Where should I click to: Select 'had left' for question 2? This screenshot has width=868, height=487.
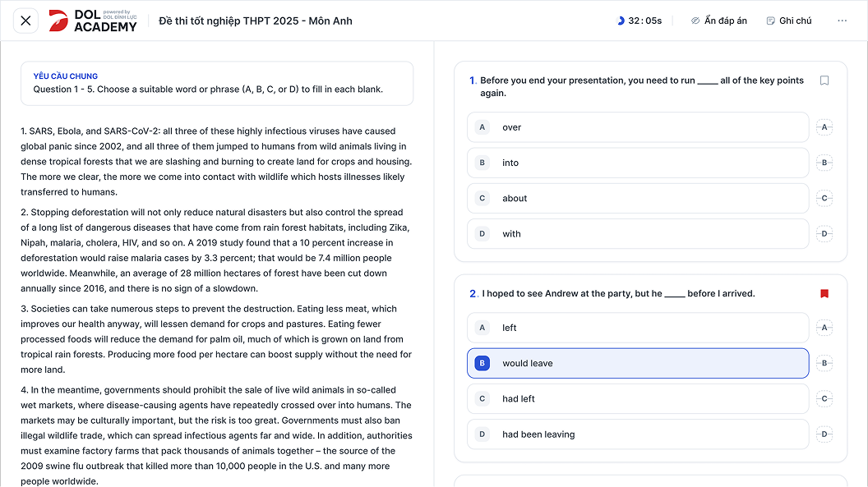(x=638, y=399)
